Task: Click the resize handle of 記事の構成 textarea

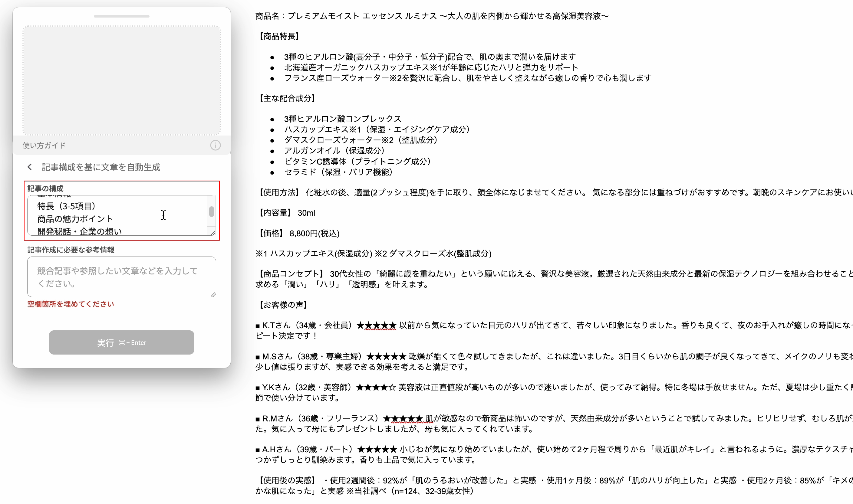Action: click(x=213, y=233)
